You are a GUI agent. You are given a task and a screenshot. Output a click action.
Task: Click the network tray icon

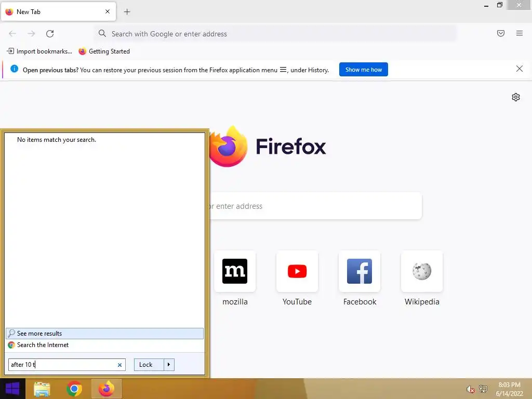[483, 389]
